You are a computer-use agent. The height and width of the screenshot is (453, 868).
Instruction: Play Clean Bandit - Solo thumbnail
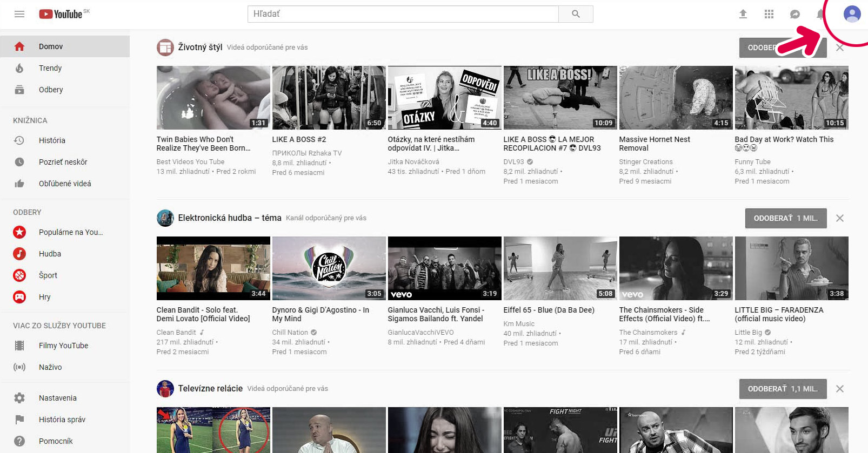213,268
